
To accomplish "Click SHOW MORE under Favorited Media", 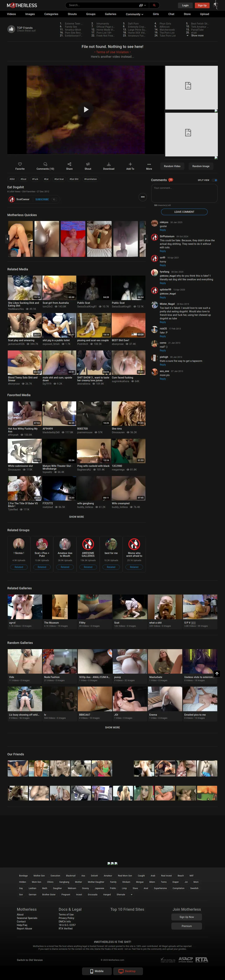I will [x=77, y=517].
